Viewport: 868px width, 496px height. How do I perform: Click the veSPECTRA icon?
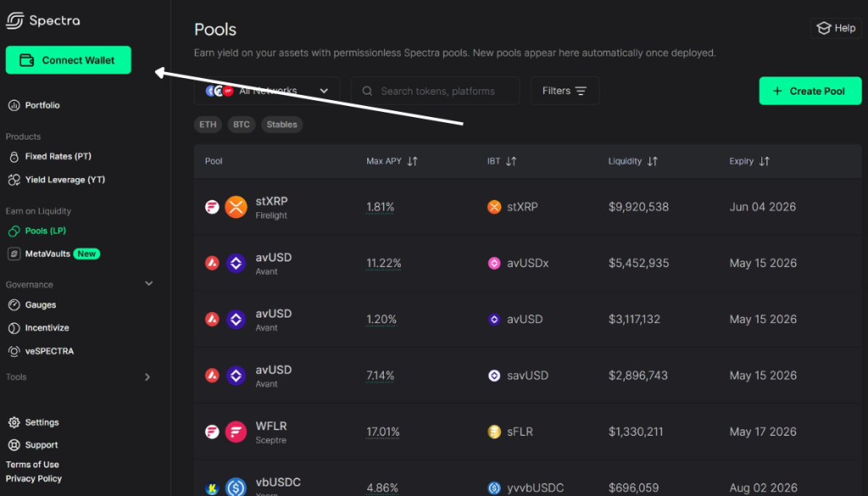click(x=14, y=351)
